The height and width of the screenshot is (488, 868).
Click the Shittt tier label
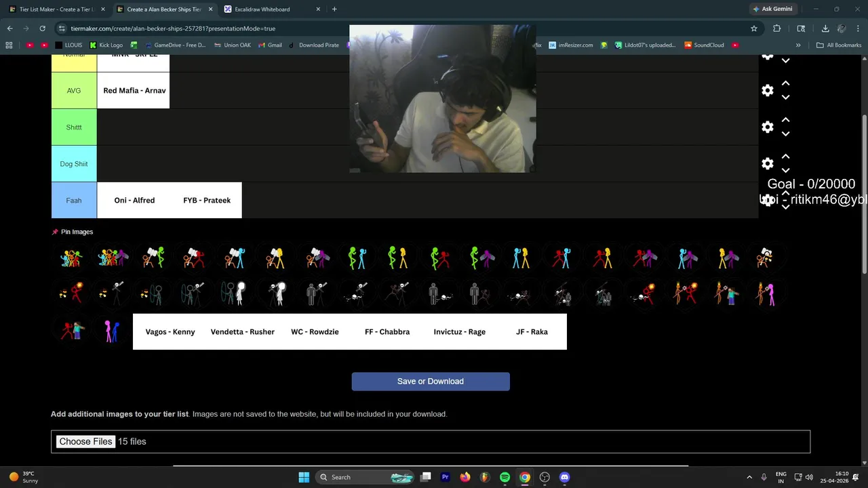click(74, 127)
